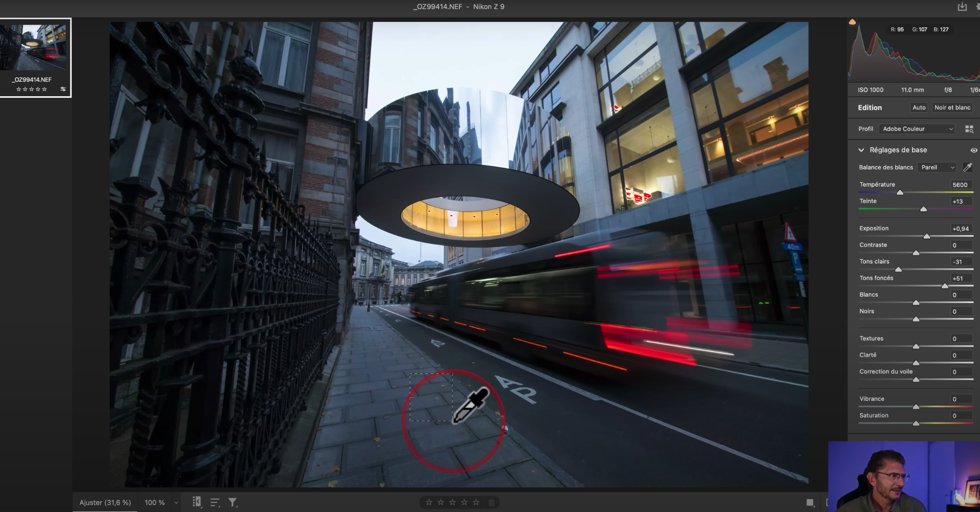This screenshot has width=980, height=512.
Task: Open the profile browser grid icon
Action: [969, 129]
